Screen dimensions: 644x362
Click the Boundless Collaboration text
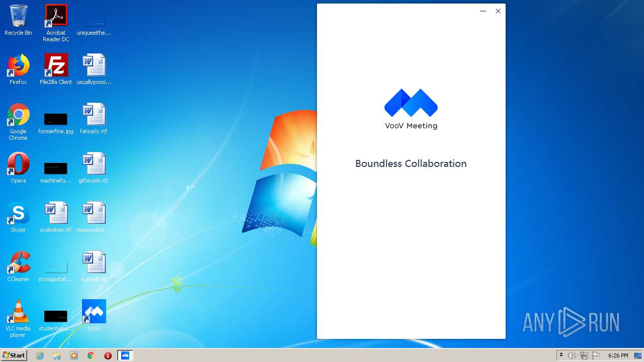(x=411, y=163)
